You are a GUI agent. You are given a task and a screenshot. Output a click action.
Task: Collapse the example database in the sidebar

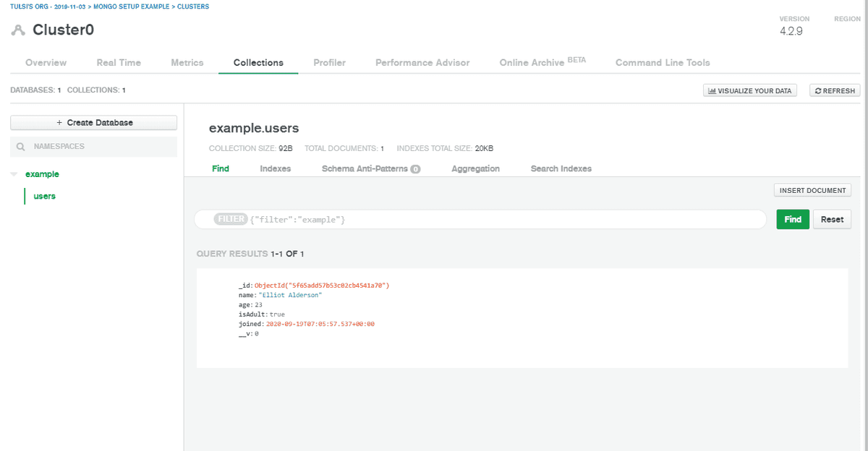(x=13, y=173)
